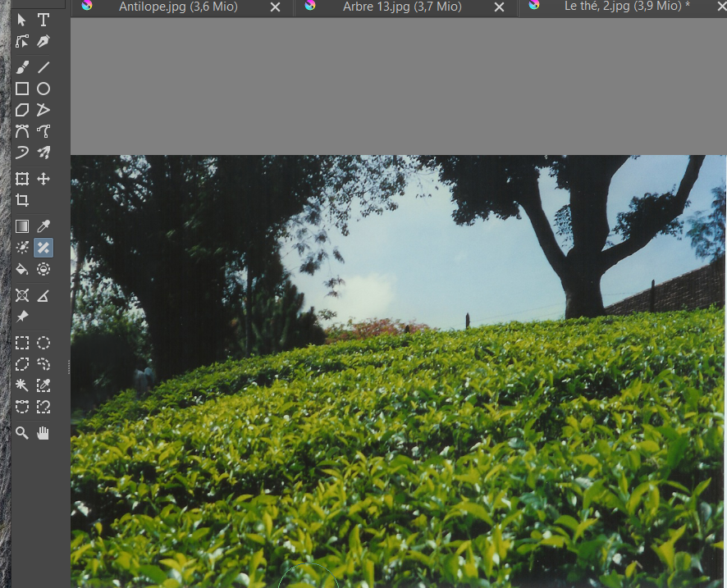The image size is (727, 588).
Task: Select the multi-brush arrow tool
Action: (43, 153)
